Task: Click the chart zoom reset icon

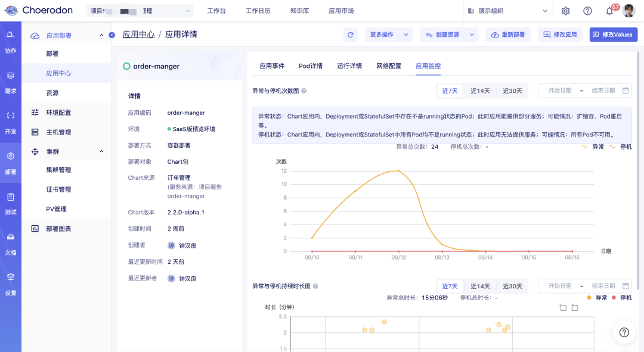Action: [575, 308]
